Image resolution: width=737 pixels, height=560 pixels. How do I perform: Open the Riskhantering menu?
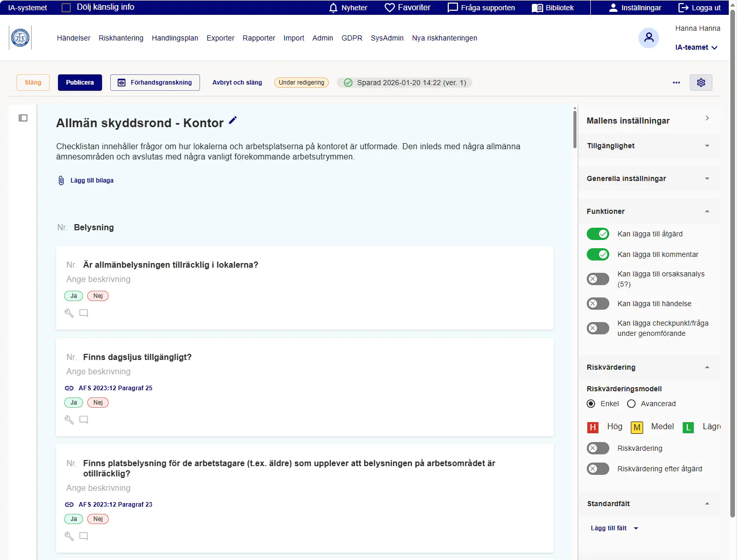tap(121, 38)
